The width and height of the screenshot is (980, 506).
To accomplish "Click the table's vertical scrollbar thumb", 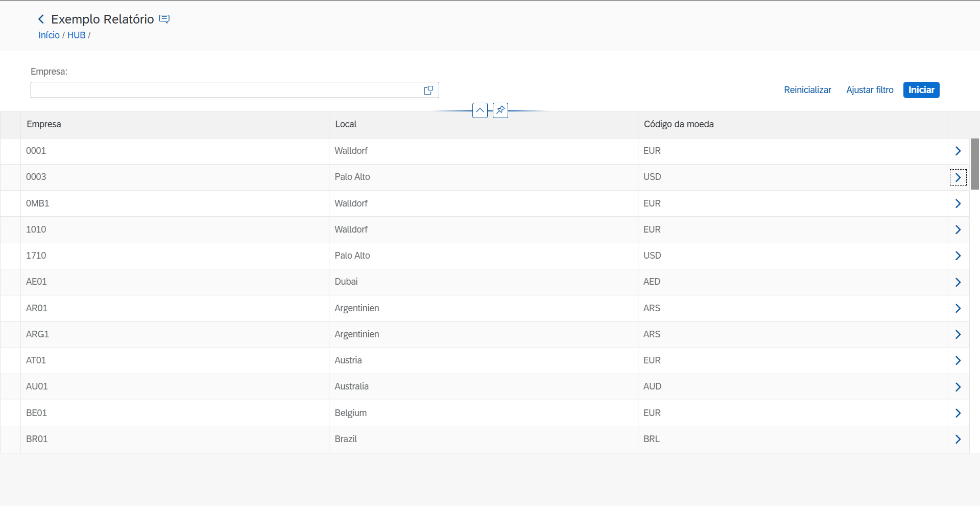I will (x=974, y=164).
